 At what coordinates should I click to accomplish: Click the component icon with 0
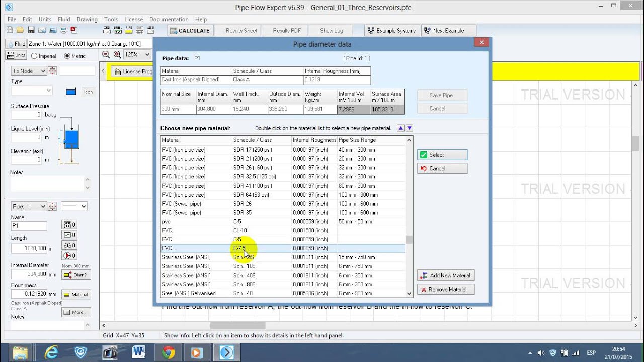(x=69, y=235)
